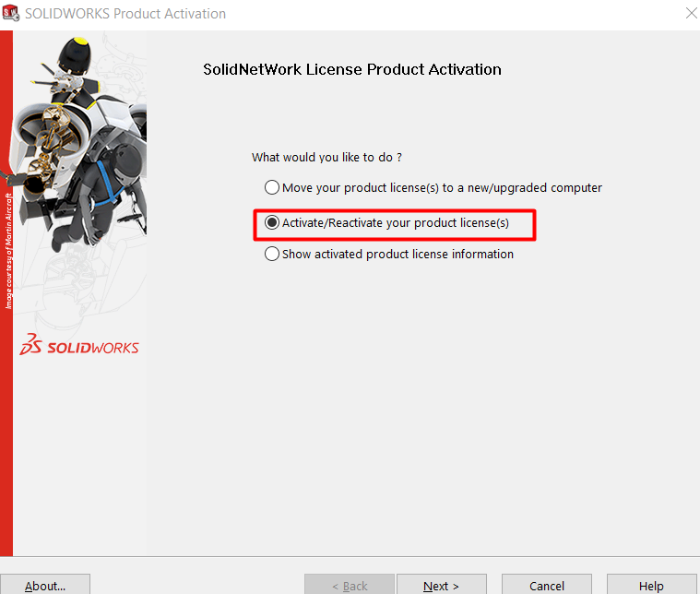Close the Product Activation dialog
Image resolution: width=700 pixels, height=594 pixels.
pos(691,14)
